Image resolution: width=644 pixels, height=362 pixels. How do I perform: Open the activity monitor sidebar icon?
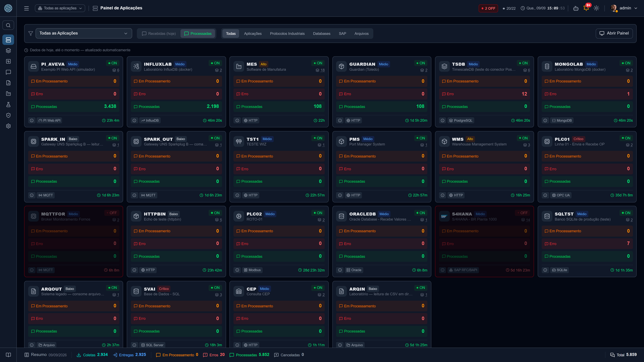8,61
